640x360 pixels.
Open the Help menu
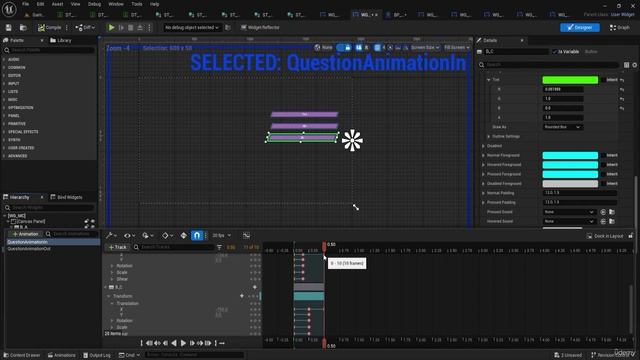(154, 4)
